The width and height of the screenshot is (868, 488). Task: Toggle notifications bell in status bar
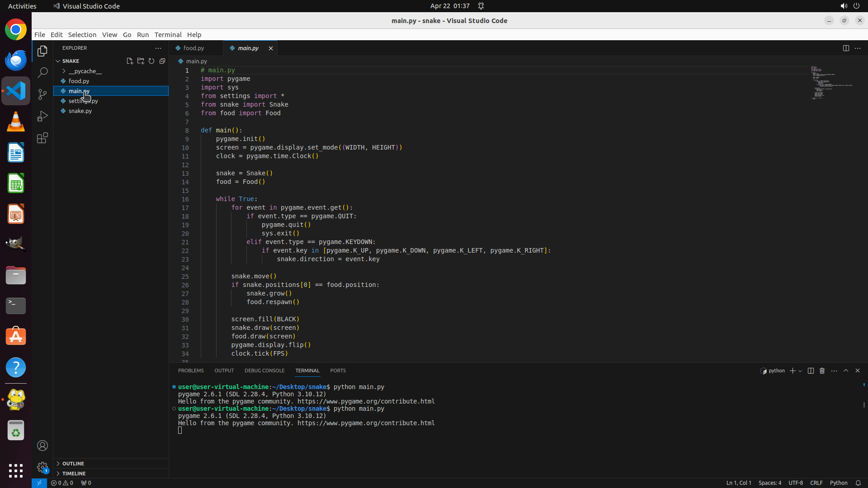(858, 483)
